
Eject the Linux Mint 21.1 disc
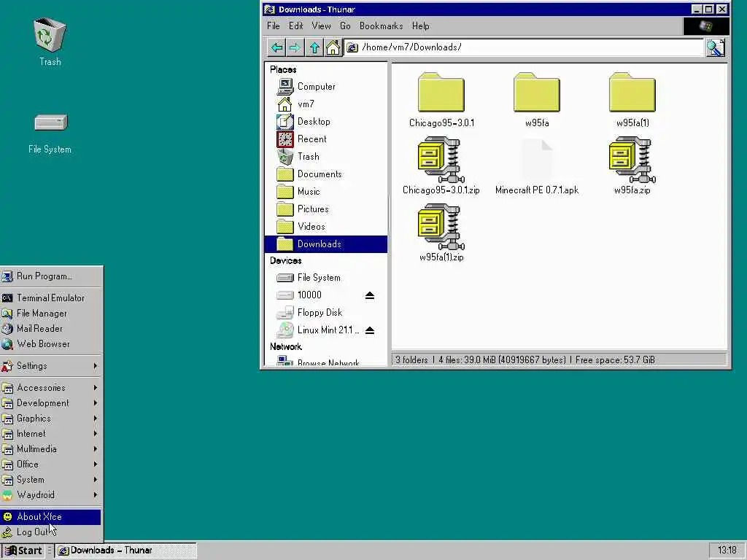click(x=370, y=330)
